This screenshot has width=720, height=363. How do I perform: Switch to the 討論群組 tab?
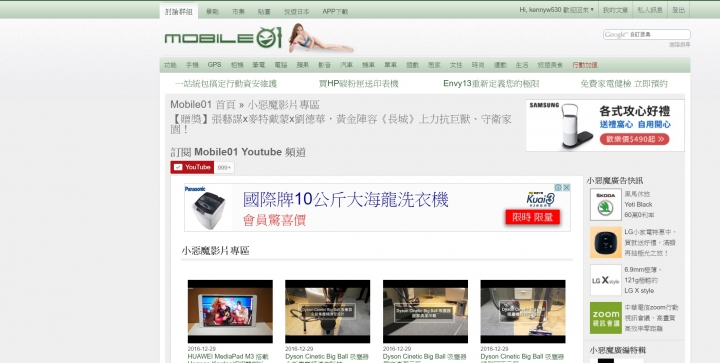(179, 11)
